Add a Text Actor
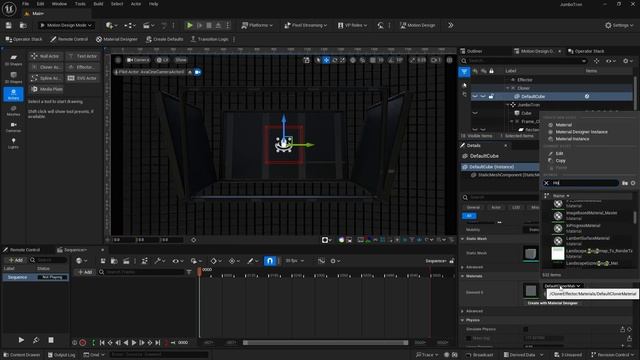This screenshot has height=360, width=640. click(82, 56)
